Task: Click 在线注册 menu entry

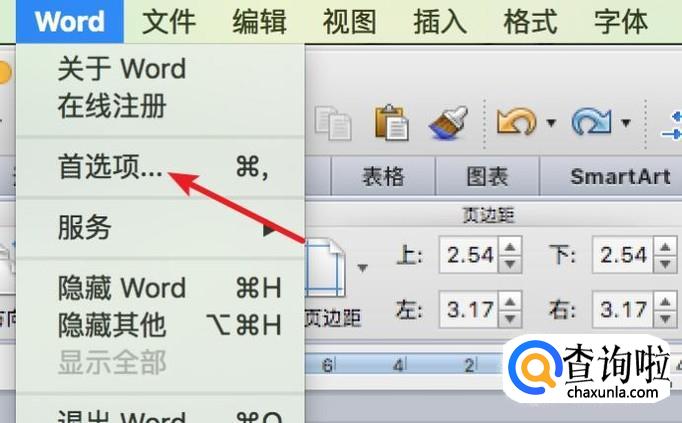Action: 111,105
